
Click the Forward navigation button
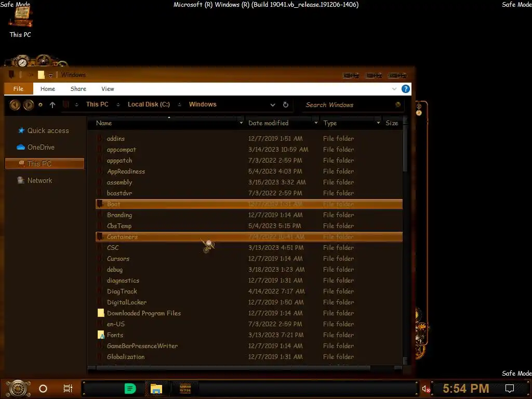pos(29,105)
